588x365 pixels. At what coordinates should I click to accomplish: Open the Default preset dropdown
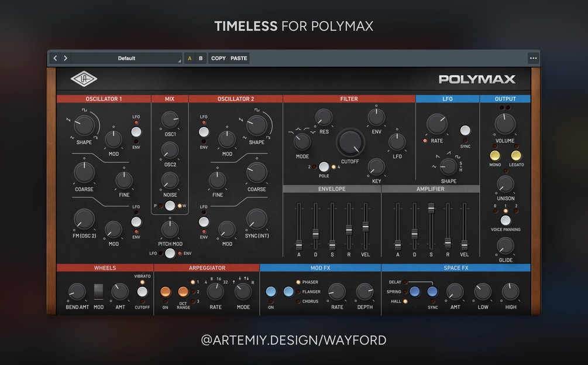pos(127,58)
